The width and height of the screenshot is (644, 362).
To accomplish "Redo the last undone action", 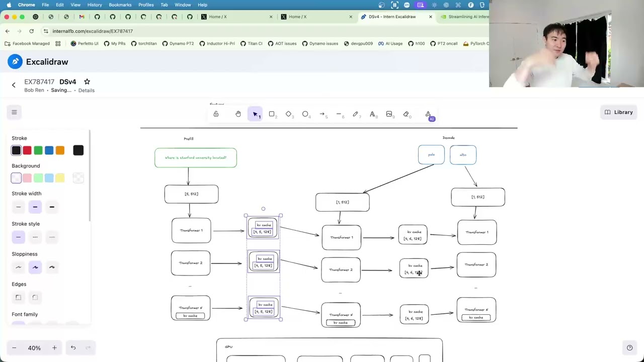I will [x=88, y=348].
